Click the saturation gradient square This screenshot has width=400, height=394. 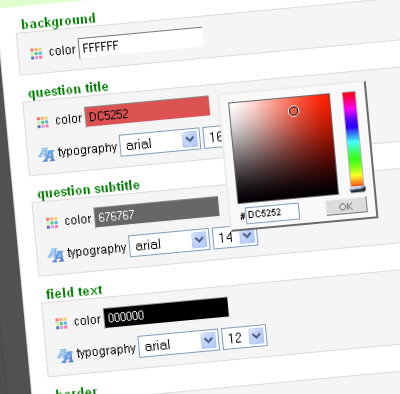click(x=283, y=148)
